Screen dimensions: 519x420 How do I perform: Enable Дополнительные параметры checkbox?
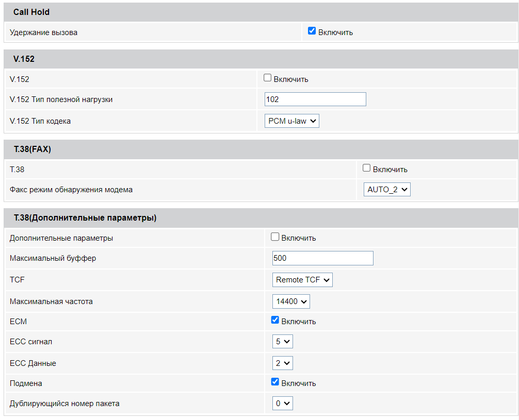click(x=275, y=237)
